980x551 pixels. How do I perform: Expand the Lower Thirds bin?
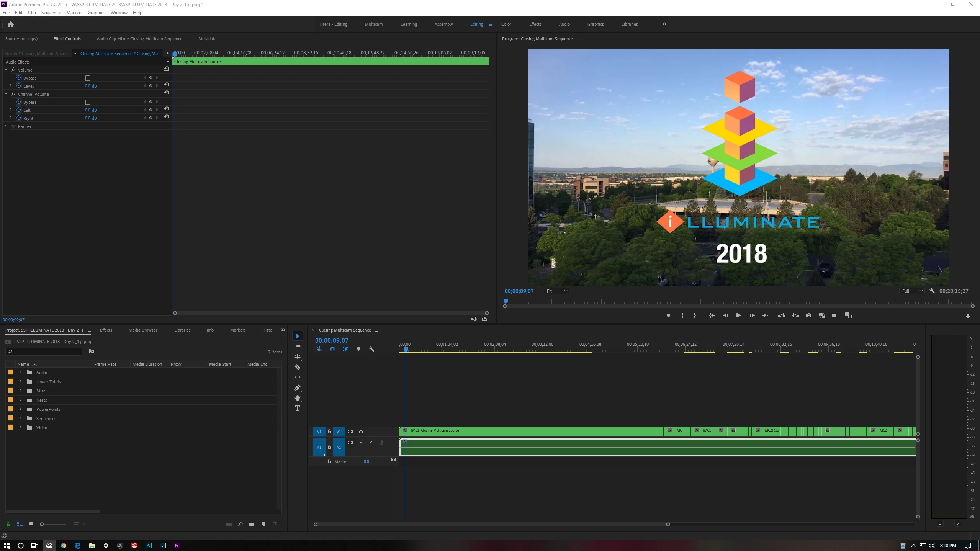(21, 382)
